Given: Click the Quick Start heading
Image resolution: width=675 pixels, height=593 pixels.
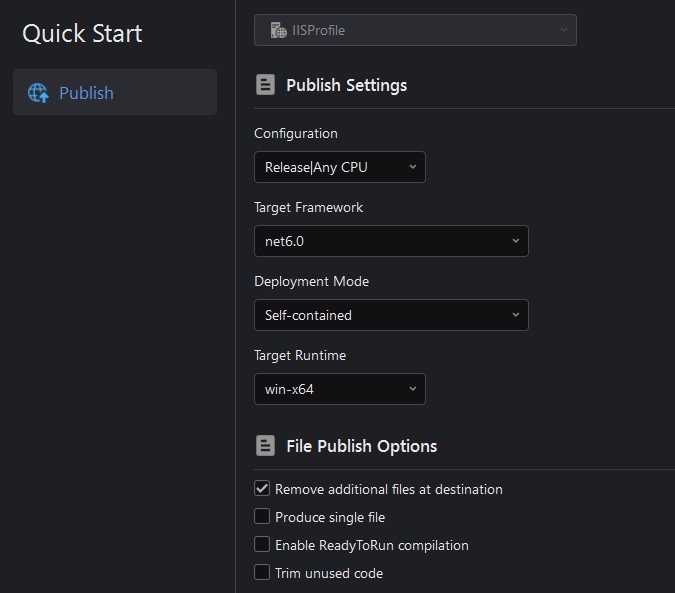Looking at the screenshot, I should pos(82,33).
